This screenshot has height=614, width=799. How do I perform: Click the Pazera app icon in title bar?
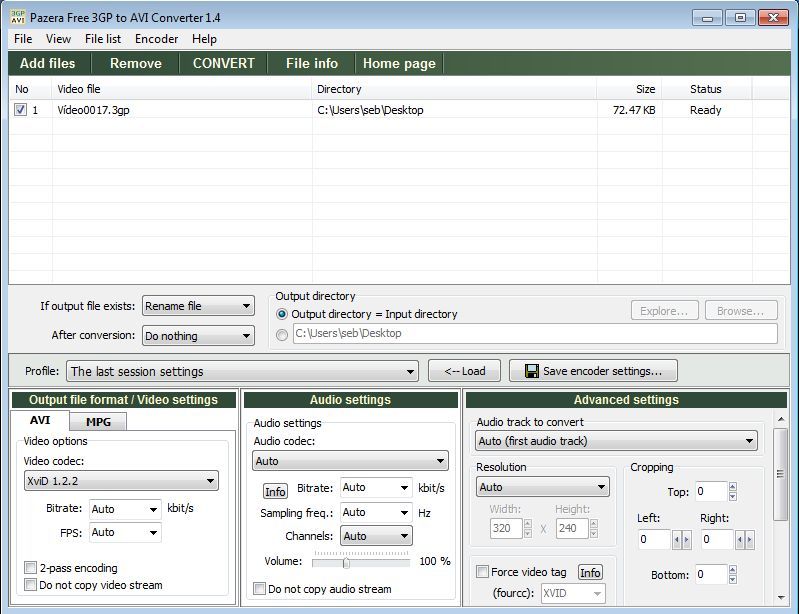click(17, 17)
